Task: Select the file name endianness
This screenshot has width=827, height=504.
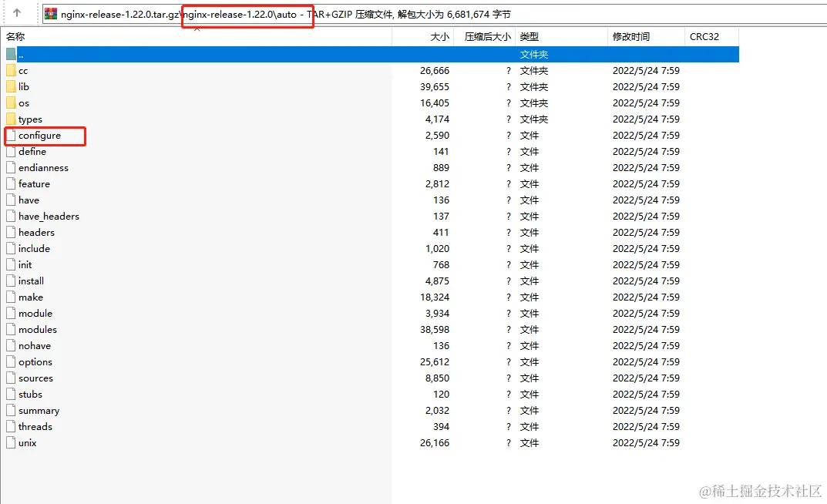Action: click(43, 168)
